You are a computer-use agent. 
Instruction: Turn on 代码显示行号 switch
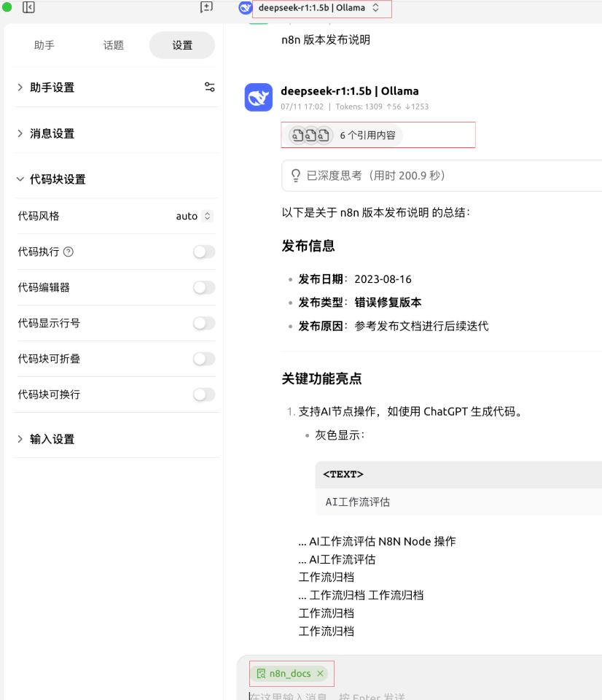[204, 323]
